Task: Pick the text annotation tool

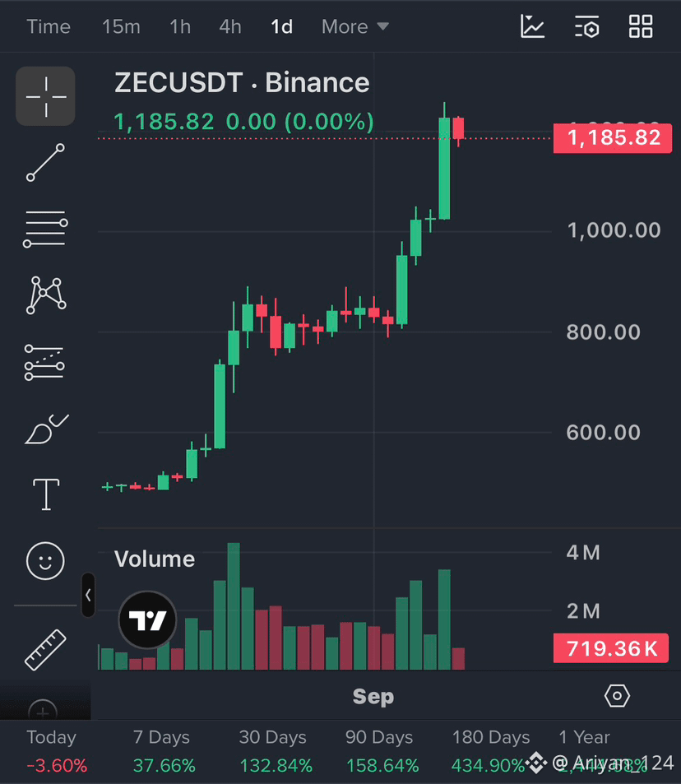Action: tap(46, 494)
